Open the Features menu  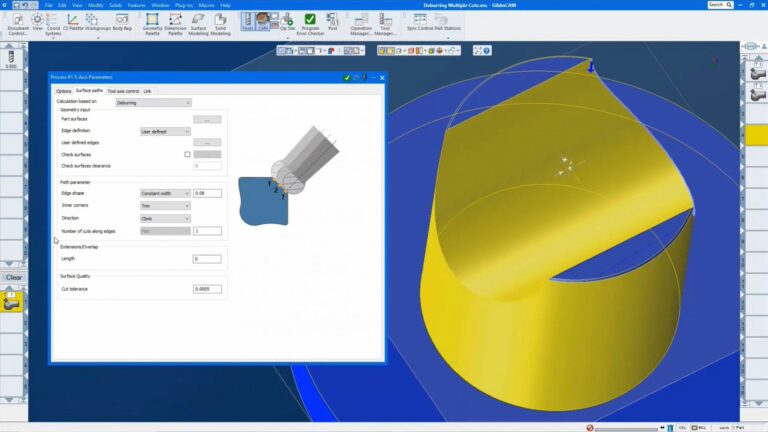136,5
